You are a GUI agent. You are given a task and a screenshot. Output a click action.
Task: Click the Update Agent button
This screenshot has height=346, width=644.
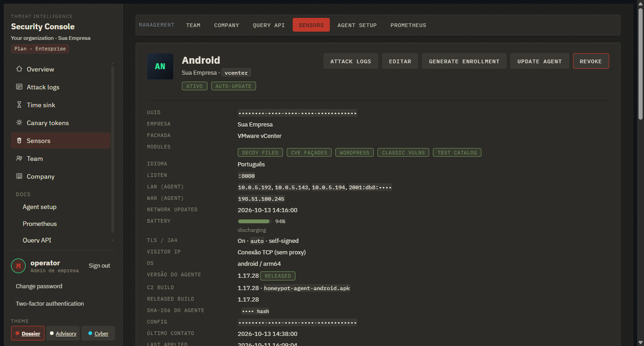click(x=539, y=61)
